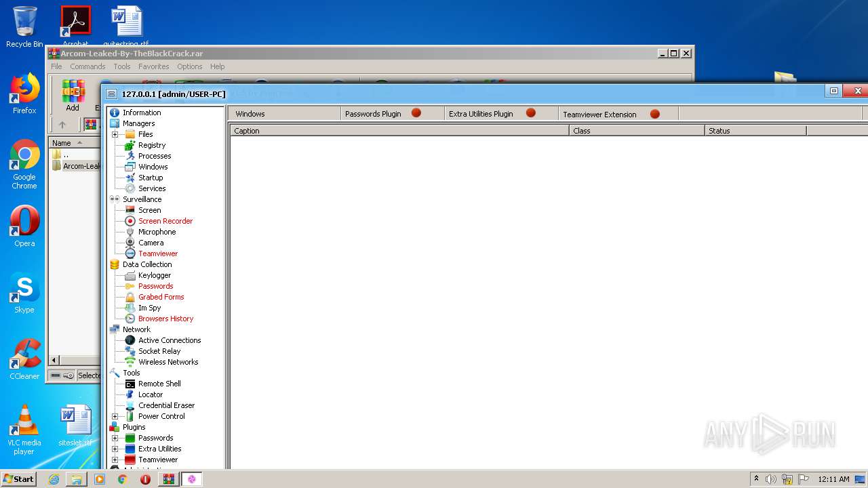Select the Data Collection tree category
The width and height of the screenshot is (868, 488).
coord(147,264)
